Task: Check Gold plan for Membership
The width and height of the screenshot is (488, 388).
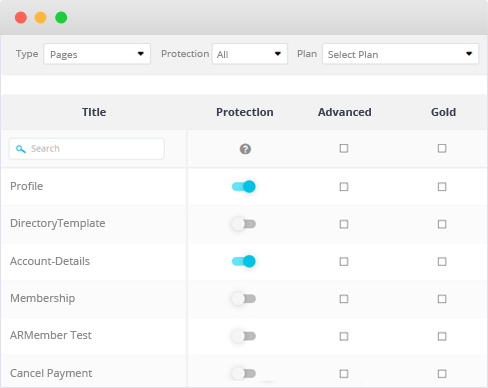Action: 442,299
